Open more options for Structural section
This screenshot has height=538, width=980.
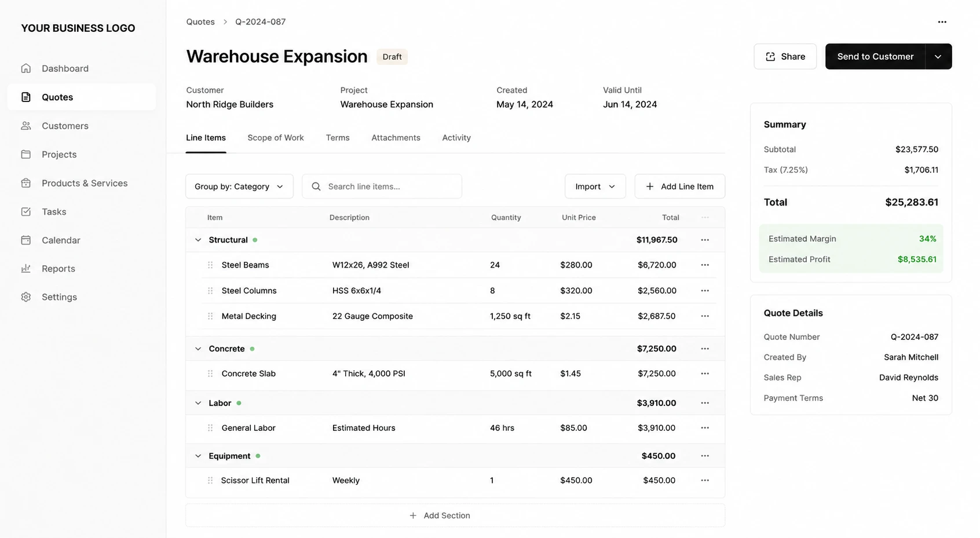tap(705, 240)
